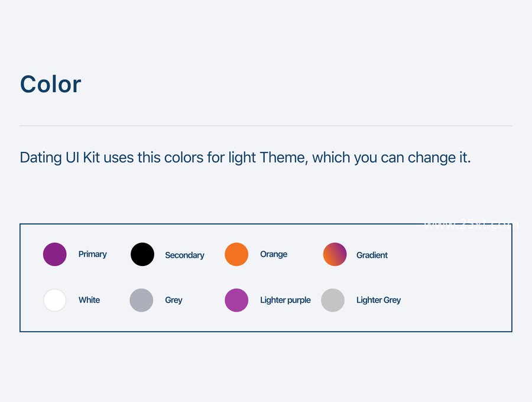Click the Gradient label text

pyautogui.click(x=372, y=255)
